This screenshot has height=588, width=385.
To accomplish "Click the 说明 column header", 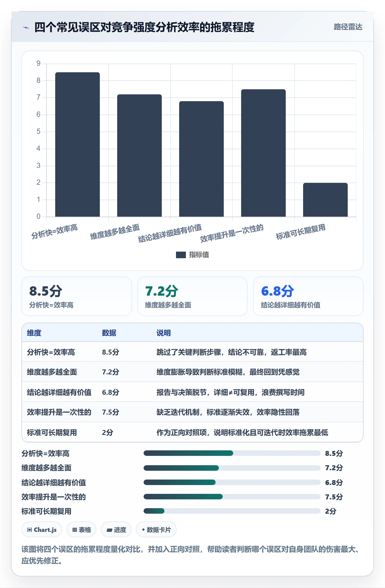I will tap(164, 333).
